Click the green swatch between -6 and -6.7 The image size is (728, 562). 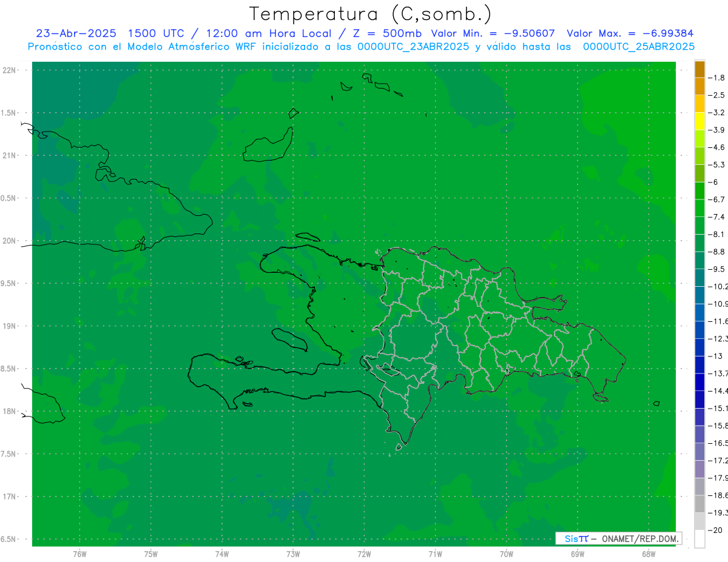[x=699, y=191]
